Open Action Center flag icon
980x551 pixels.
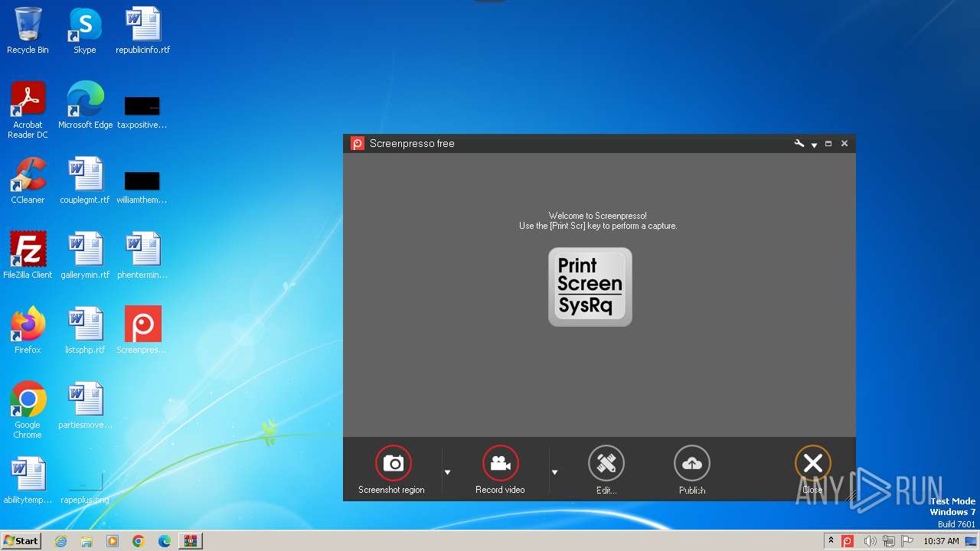pyautogui.click(x=906, y=541)
